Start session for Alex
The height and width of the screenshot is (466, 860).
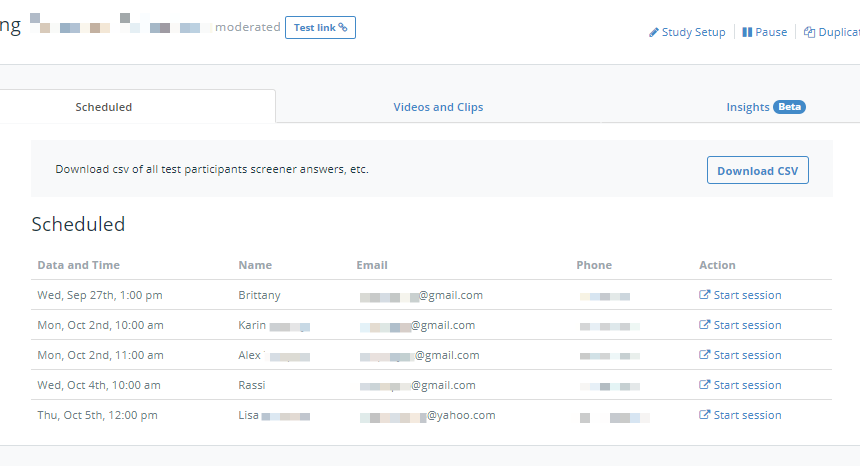point(740,355)
